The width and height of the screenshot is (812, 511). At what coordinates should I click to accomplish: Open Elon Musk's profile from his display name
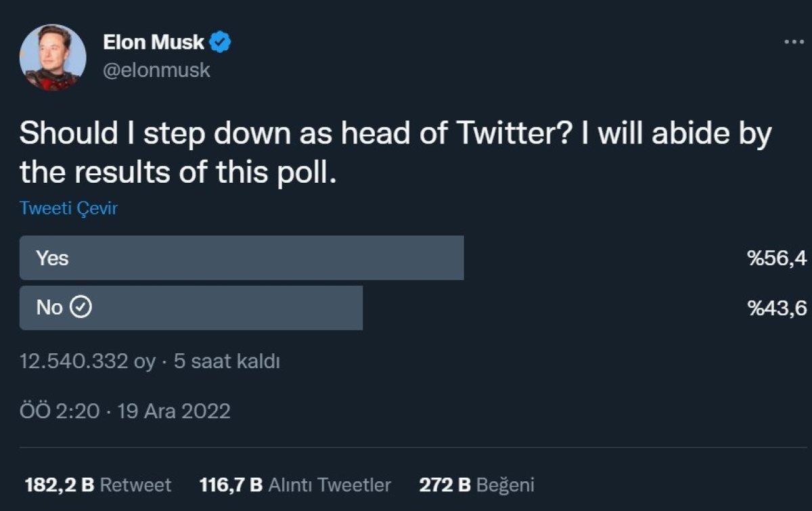pos(155,41)
